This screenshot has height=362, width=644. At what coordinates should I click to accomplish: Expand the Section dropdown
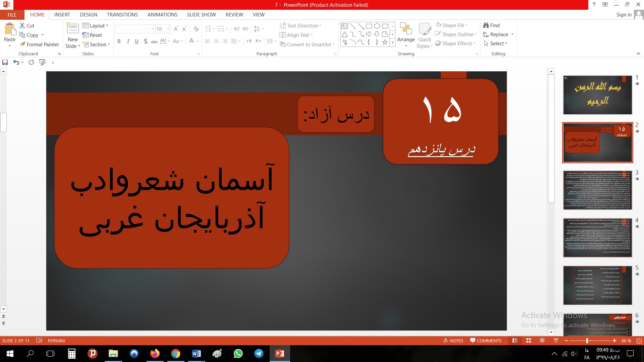(96, 44)
